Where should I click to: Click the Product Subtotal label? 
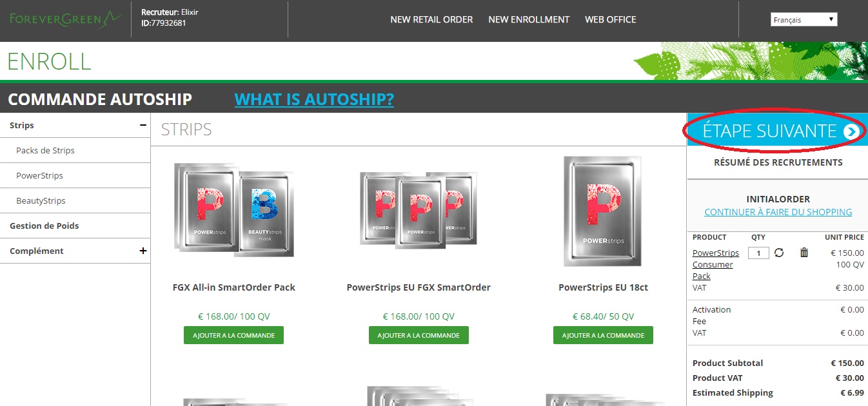point(727,363)
